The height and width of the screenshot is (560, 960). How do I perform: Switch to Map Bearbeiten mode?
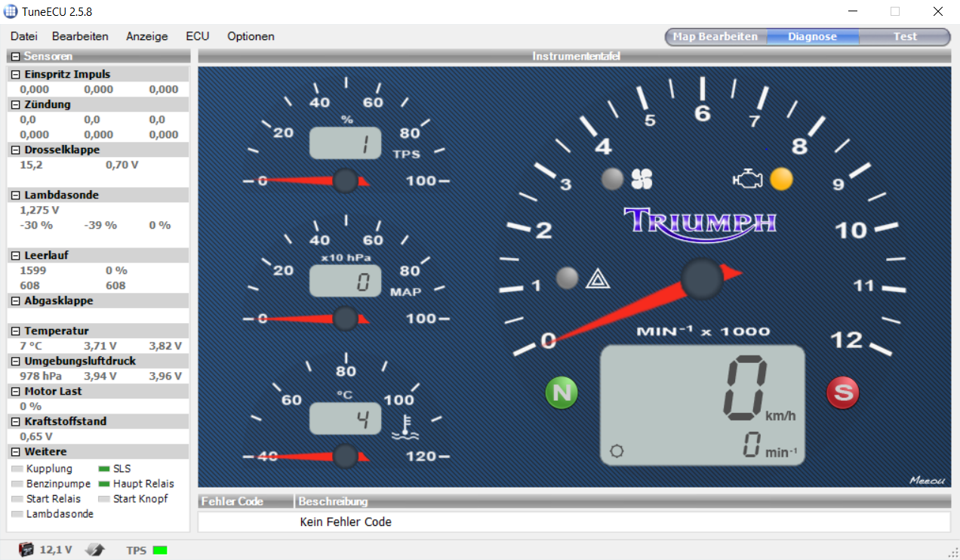tap(715, 36)
